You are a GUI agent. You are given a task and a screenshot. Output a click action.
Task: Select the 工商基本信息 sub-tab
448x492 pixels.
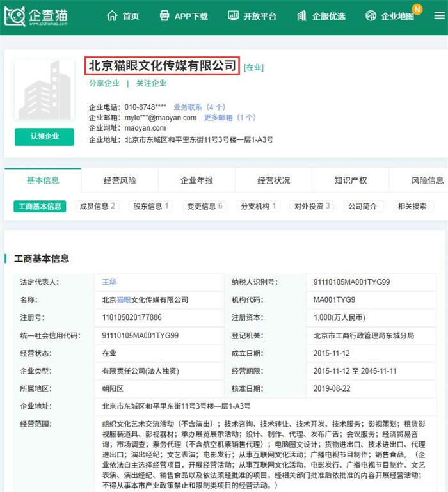tap(40, 206)
